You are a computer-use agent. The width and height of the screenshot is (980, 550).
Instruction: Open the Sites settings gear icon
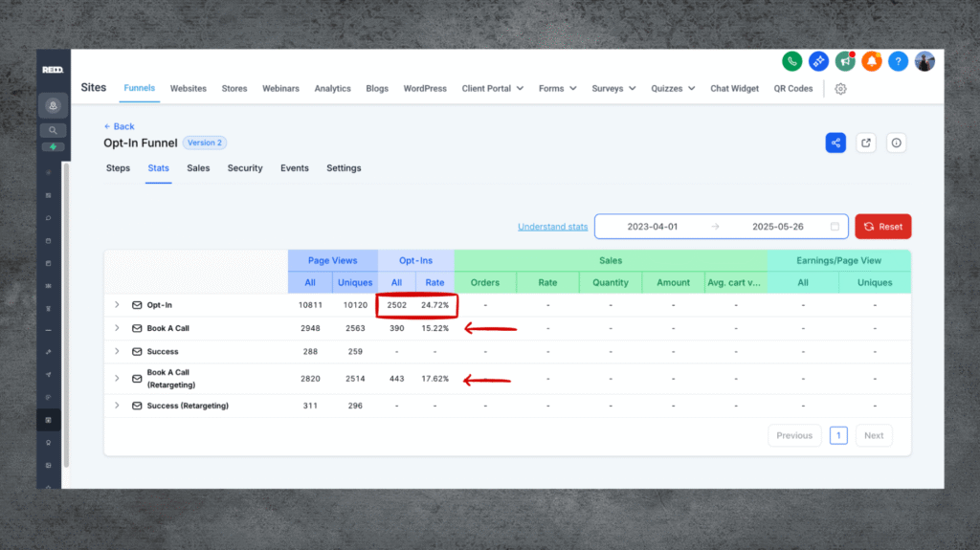click(840, 89)
